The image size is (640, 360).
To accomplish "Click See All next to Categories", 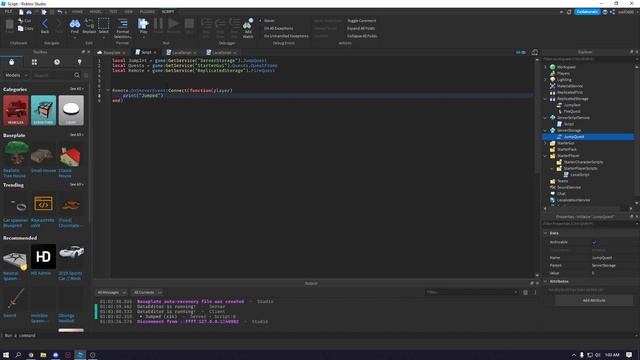I will click(x=76, y=89).
